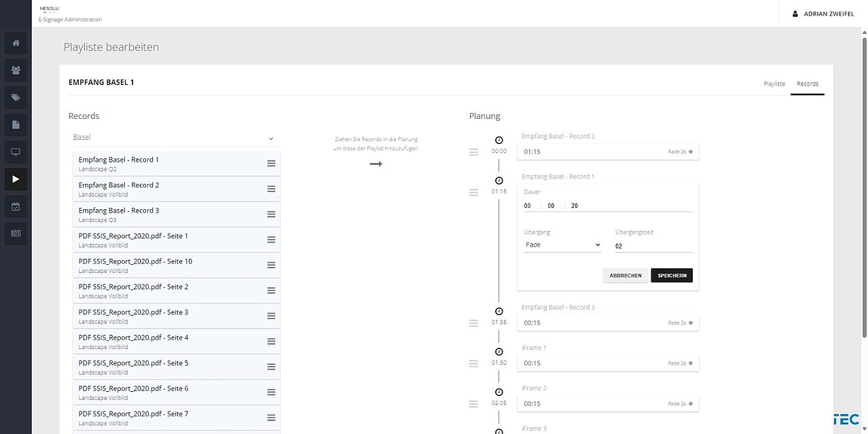Select PDF SSIS_Report_2020.pdf - Seite 5 row
This screenshot has width=868, height=434.
177,367
